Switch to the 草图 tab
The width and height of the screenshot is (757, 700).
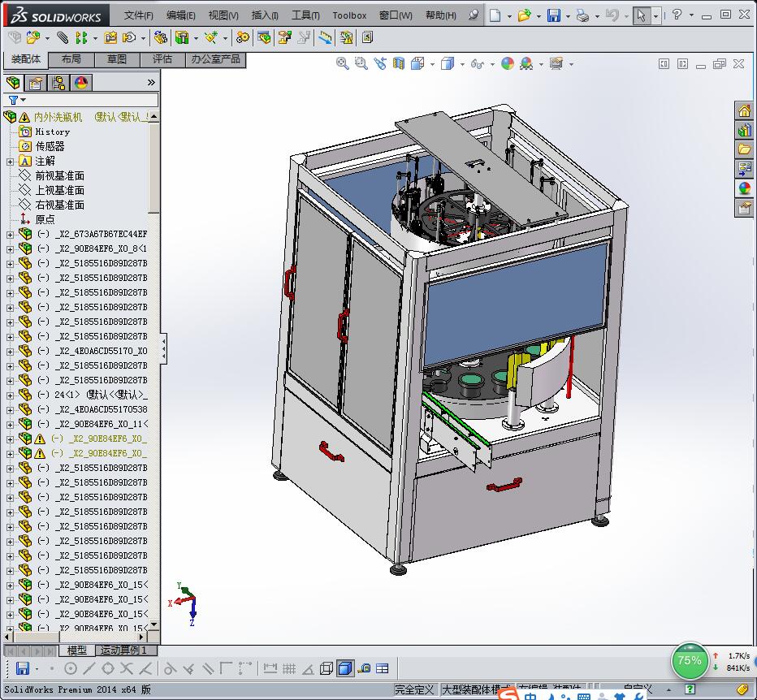tap(117, 59)
